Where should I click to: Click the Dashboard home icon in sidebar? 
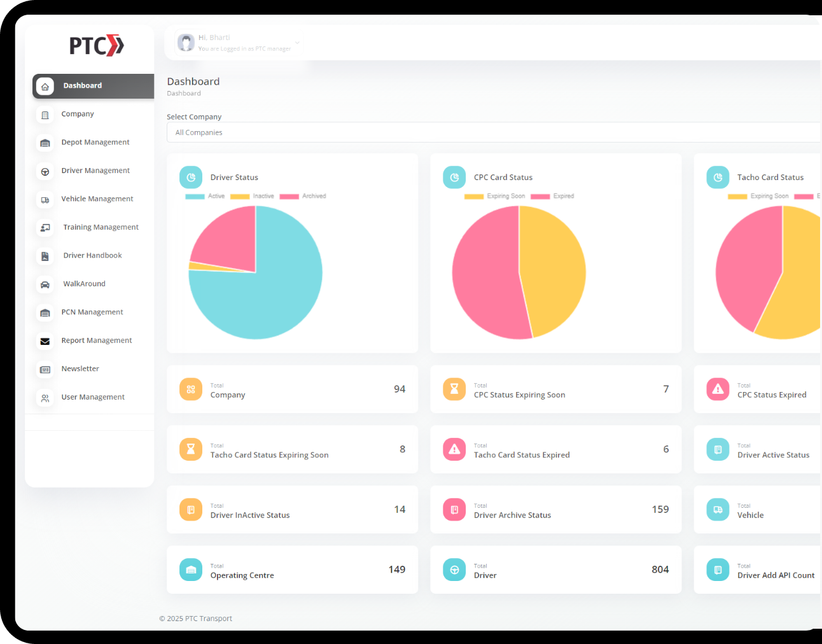tap(45, 86)
